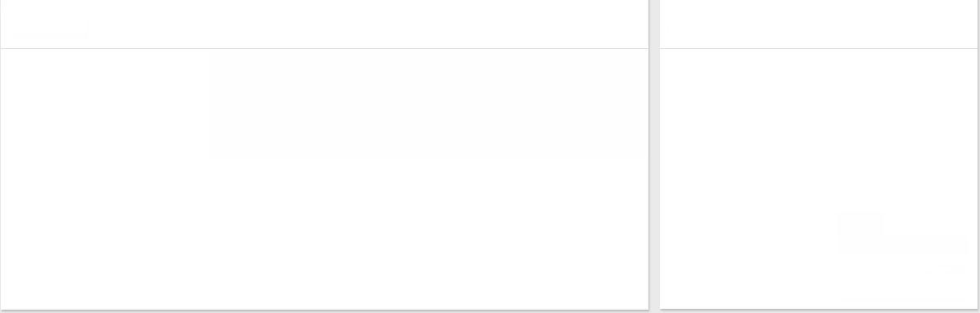Click the blank right card body

click(818, 179)
